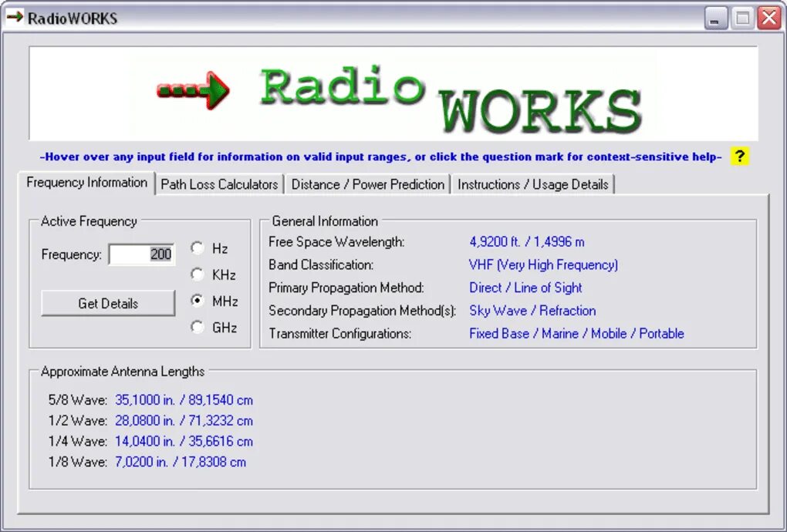Screen dimensions: 787x532
Task: Click the 1/2 Wave length value 28,0800 in.
Action: tap(184, 421)
